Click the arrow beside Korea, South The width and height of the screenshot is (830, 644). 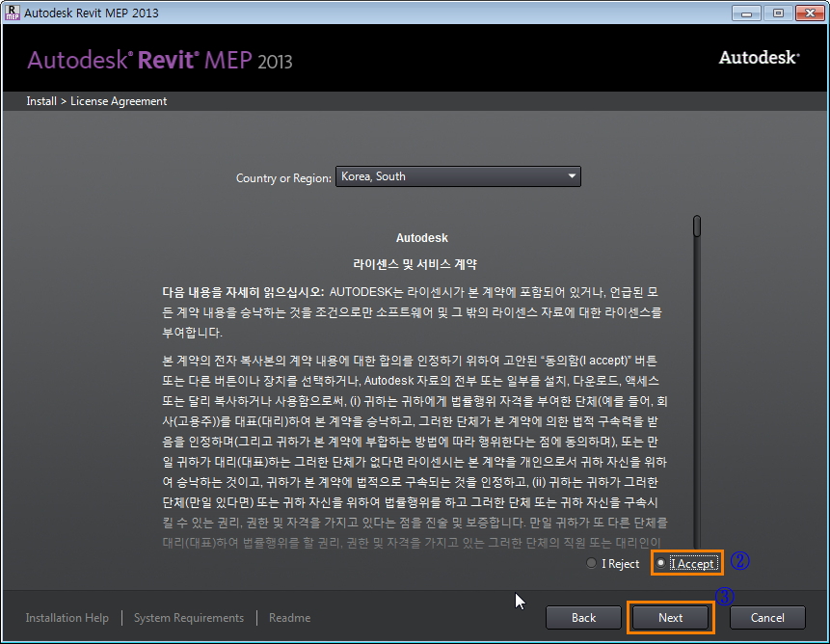571,176
